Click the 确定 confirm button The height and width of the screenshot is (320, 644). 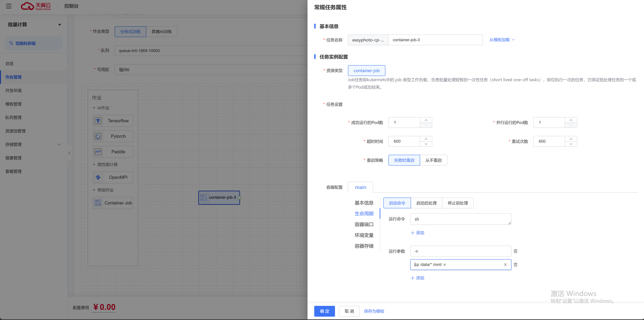pos(325,311)
